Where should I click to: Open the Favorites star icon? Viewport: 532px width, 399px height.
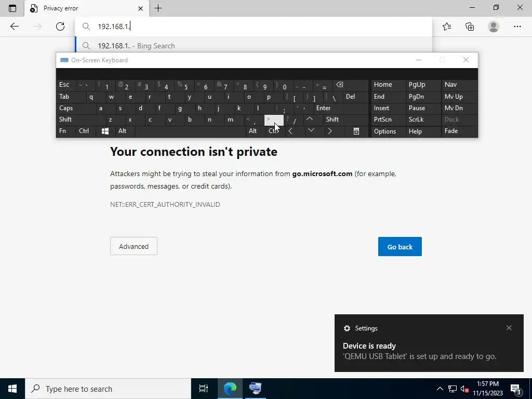447,26
